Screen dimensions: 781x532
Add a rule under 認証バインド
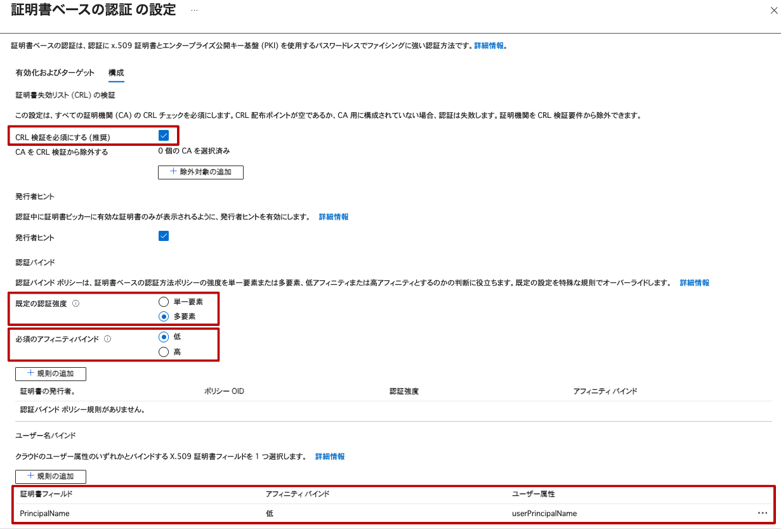tap(51, 373)
